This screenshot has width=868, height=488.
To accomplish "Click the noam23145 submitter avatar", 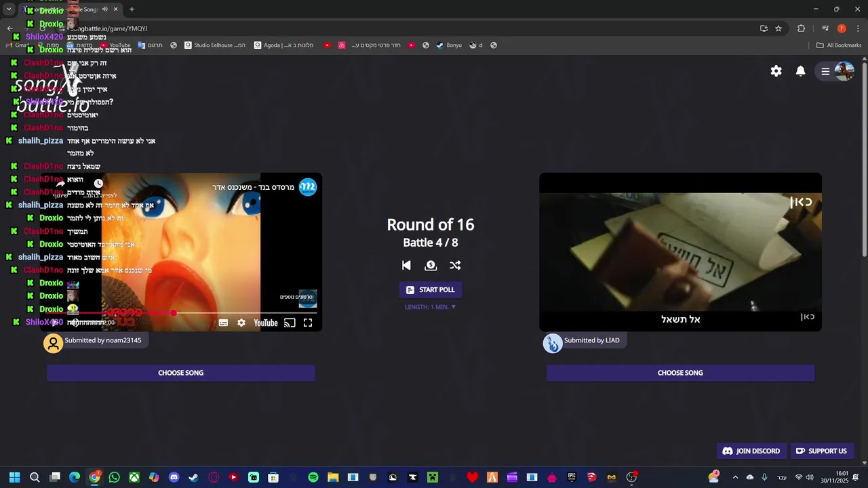I will (54, 343).
